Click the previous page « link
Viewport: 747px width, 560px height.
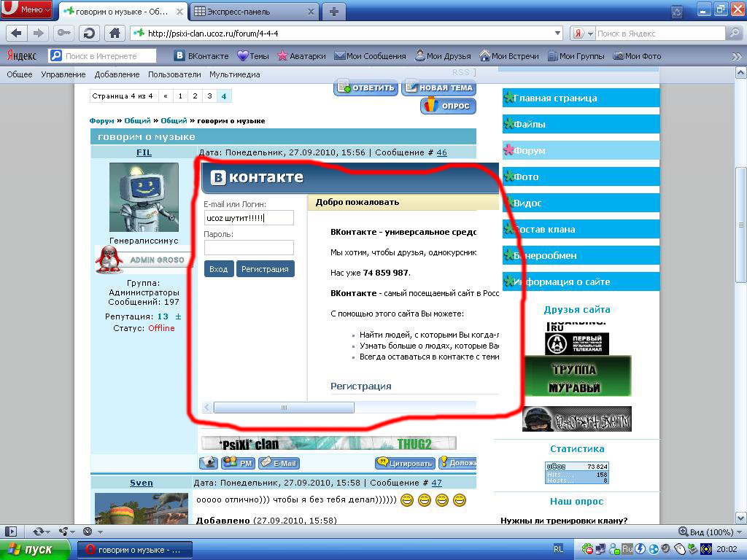[166, 96]
